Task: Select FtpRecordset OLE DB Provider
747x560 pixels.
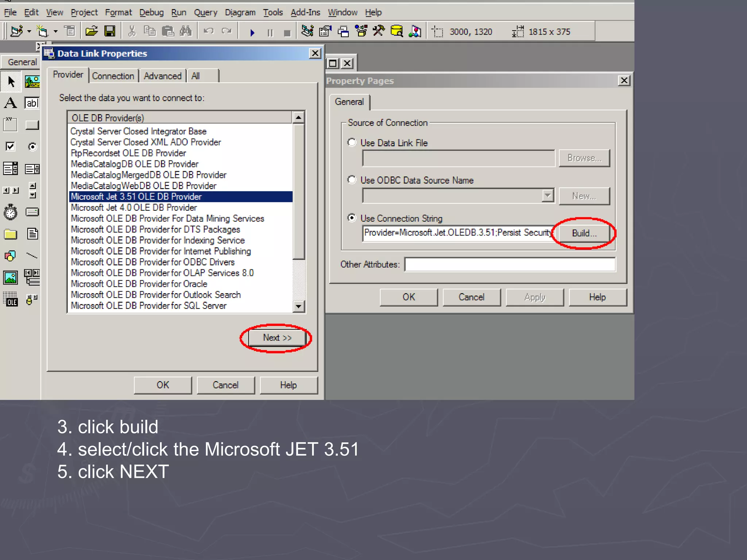Action: tap(181, 153)
